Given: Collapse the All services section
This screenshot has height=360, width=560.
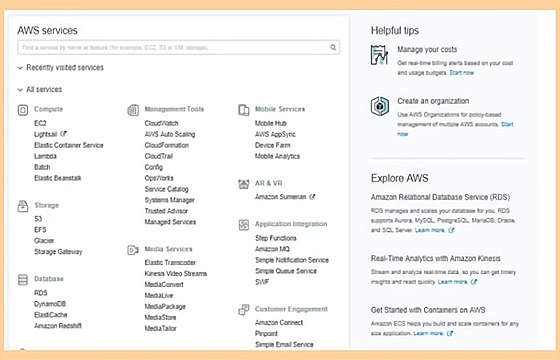Looking at the screenshot, I should (20, 89).
